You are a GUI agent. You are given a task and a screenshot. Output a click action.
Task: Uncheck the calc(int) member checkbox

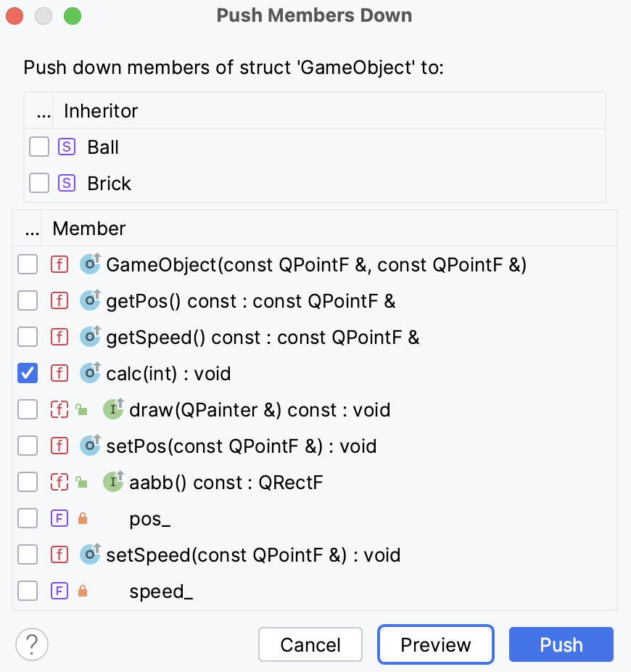point(28,373)
